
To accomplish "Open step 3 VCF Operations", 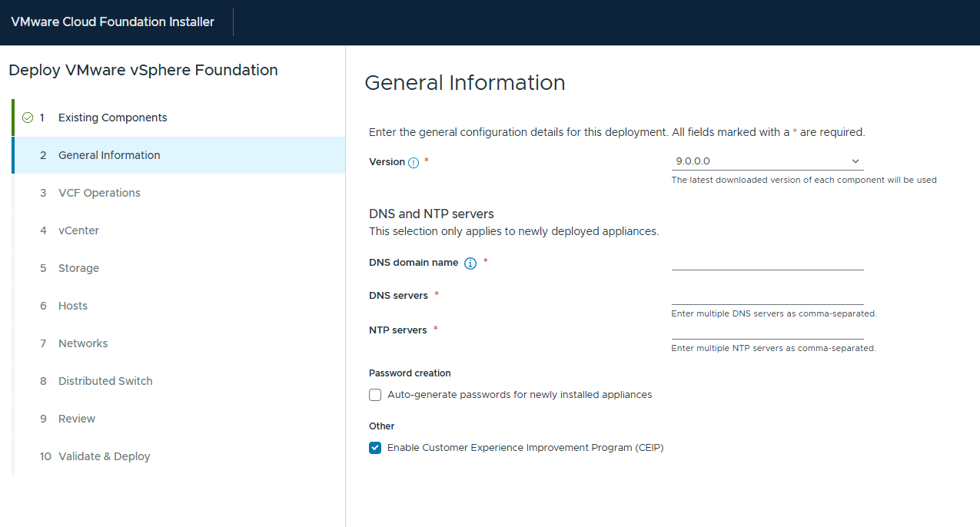I will pos(99,193).
